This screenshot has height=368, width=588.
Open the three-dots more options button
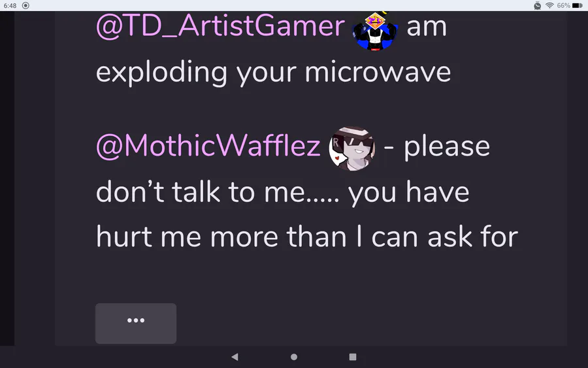point(136,324)
